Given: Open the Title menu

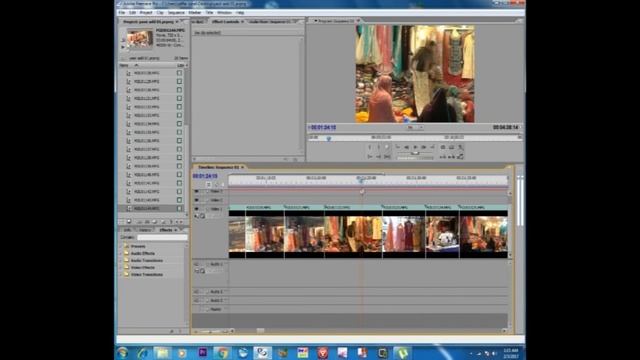Looking at the screenshot, I should (x=209, y=13).
